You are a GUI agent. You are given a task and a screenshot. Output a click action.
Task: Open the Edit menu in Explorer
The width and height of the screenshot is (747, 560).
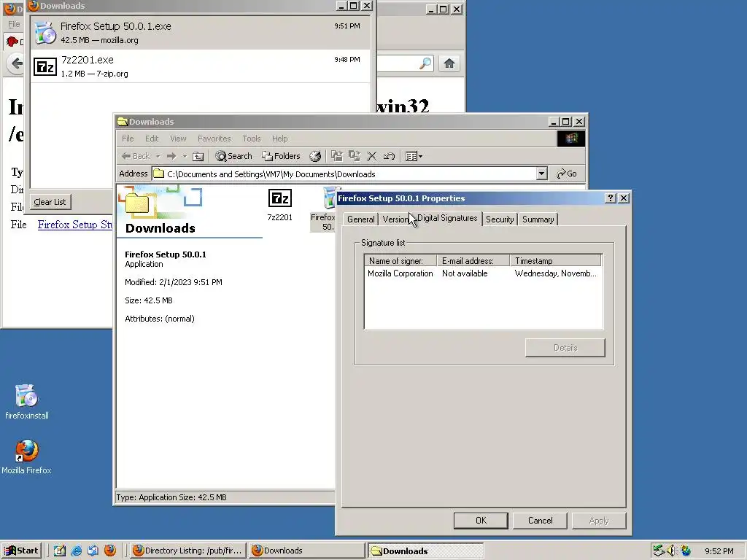[x=152, y=139]
